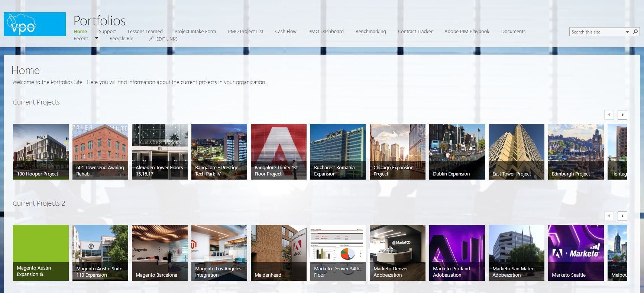Screen dimensions: 644x293
Task: Open Bangalore Trinity 1st Floor Project tile
Action: (279, 152)
